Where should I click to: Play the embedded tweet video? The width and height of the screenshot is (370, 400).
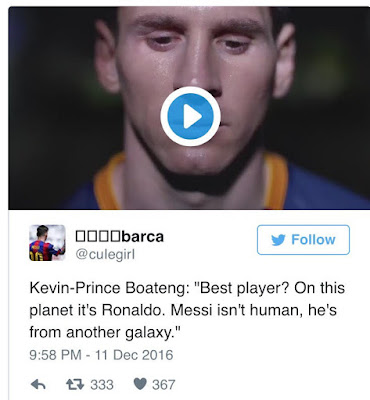pyautogui.click(x=190, y=116)
